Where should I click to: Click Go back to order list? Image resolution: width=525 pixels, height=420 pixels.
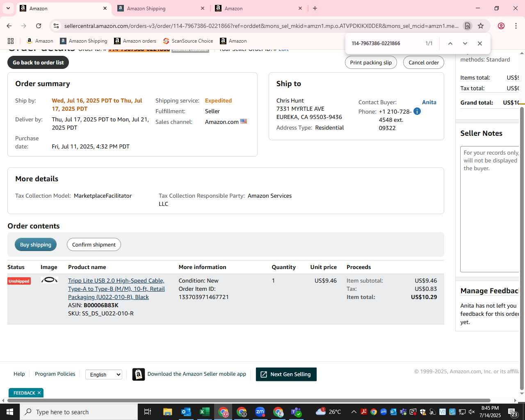pos(38,62)
